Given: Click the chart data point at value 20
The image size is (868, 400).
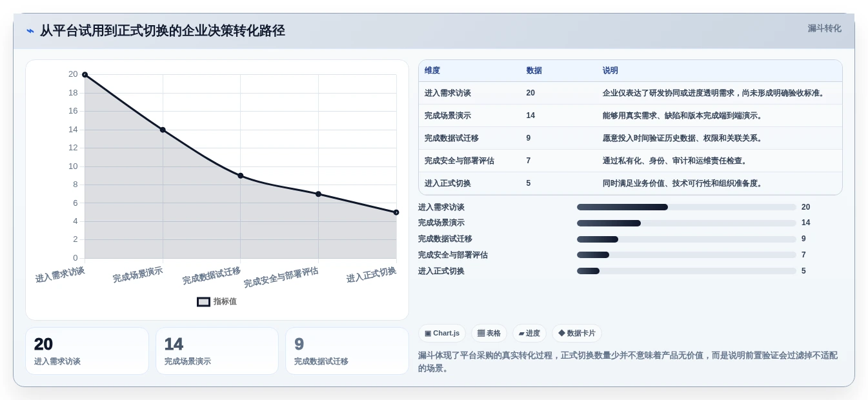Looking at the screenshot, I should pos(85,75).
